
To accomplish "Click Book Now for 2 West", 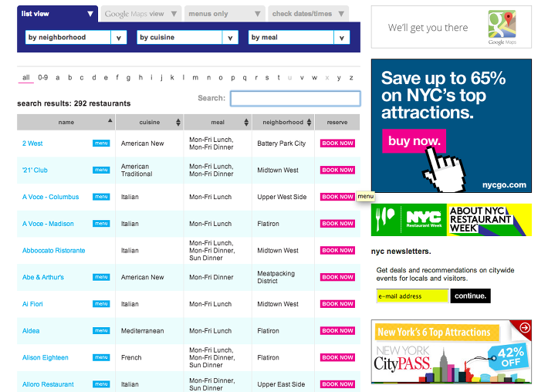I will coord(337,144).
